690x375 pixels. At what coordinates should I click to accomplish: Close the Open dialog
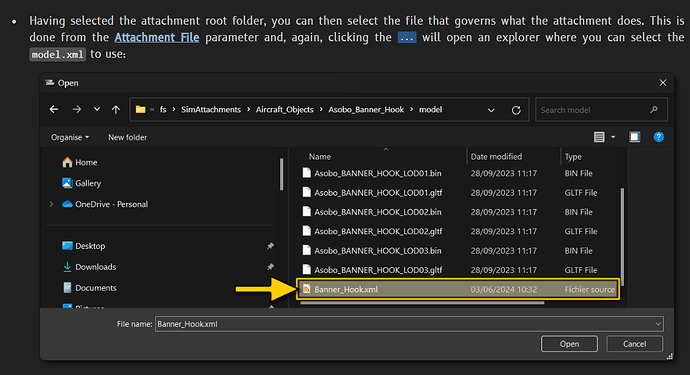(x=663, y=83)
